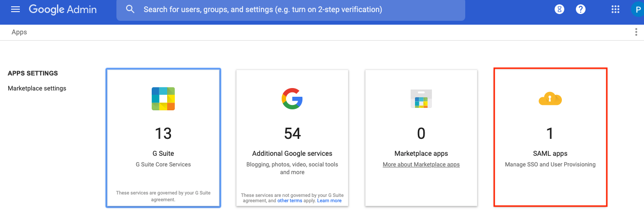644x224 pixels.
Task: Click G Suite Core Services subtitle
Action: pos(163,164)
